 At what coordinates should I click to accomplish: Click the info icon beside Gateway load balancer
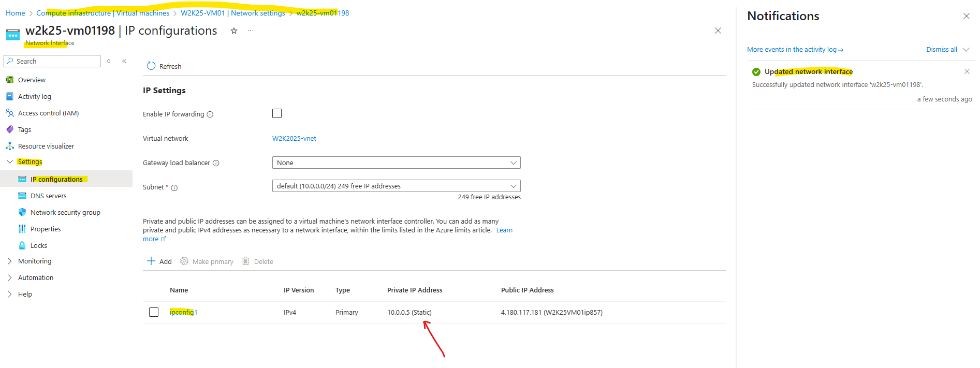(216, 163)
